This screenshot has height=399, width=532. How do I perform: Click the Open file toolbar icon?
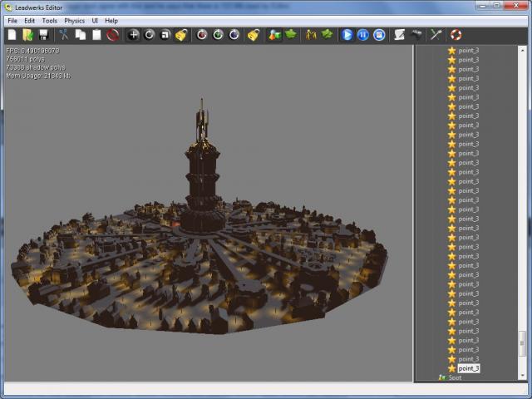coord(27,35)
